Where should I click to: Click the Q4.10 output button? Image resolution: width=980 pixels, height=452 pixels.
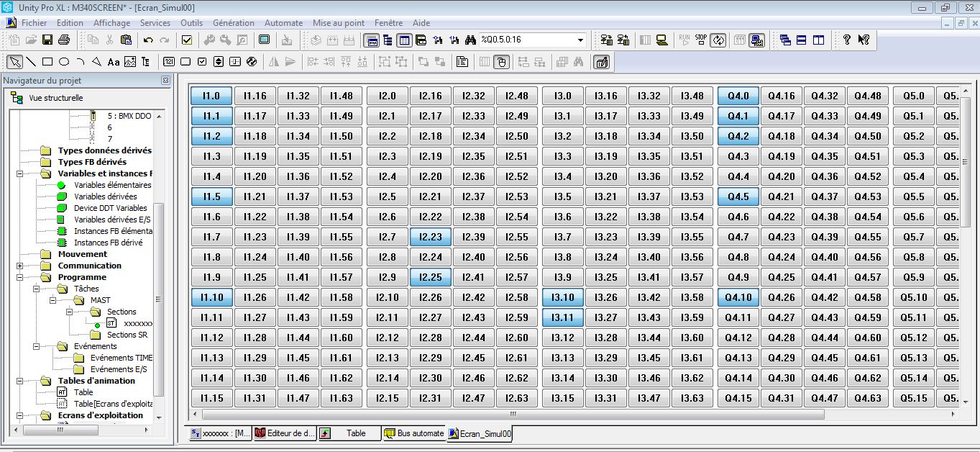pos(738,297)
